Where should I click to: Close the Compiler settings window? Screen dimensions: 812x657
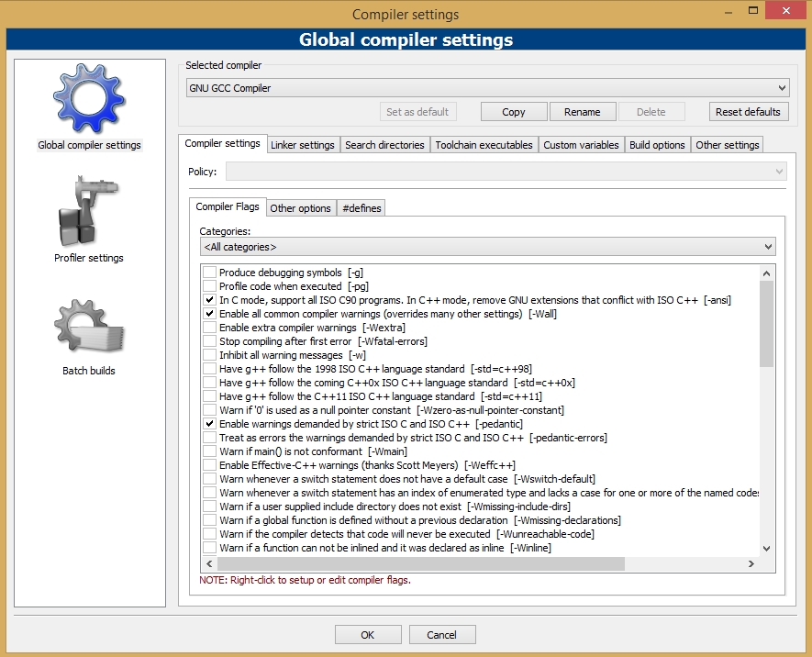point(785,10)
